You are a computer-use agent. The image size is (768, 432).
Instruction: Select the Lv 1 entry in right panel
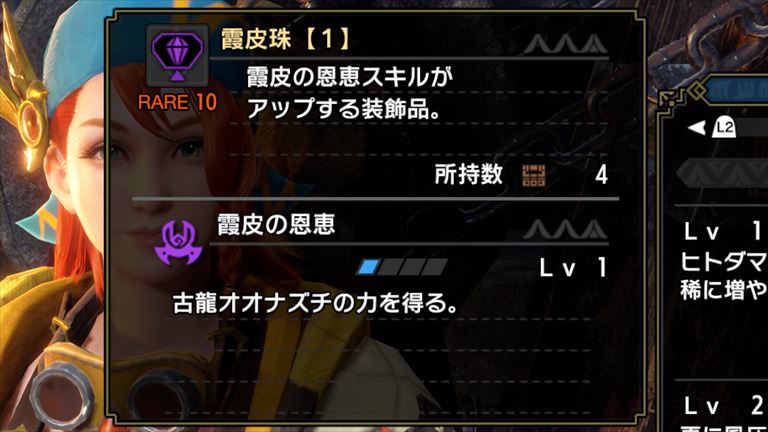tap(726, 232)
